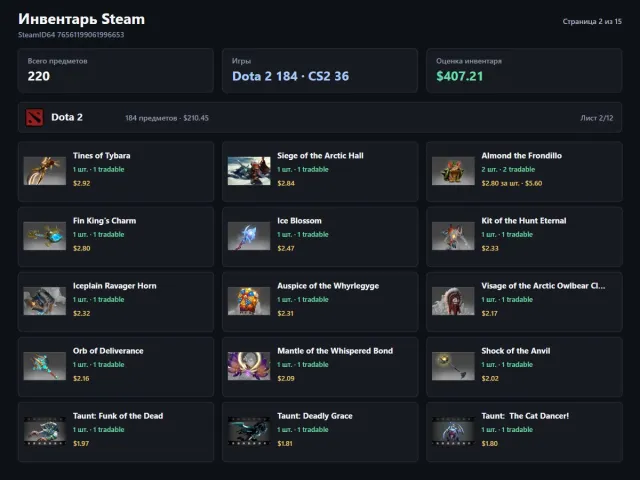Select the Almond the Frondillo item image
This screenshot has width=640, height=480.
453,171
